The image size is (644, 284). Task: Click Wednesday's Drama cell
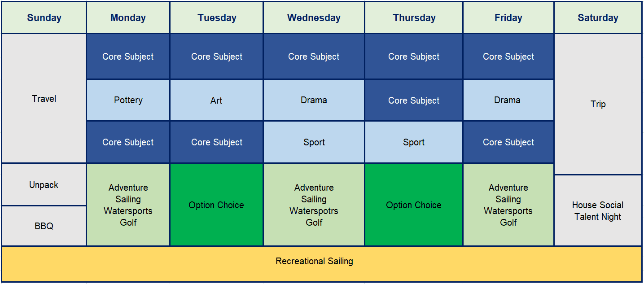point(314,100)
